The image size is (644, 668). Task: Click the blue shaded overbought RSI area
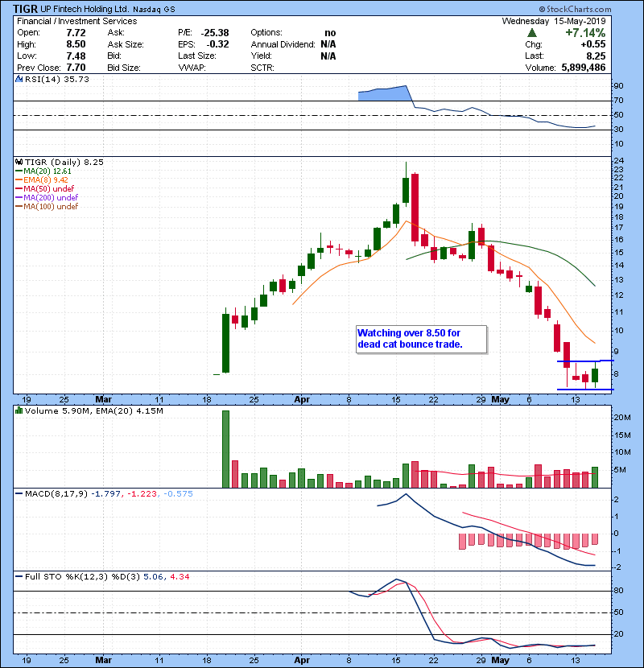coord(385,93)
